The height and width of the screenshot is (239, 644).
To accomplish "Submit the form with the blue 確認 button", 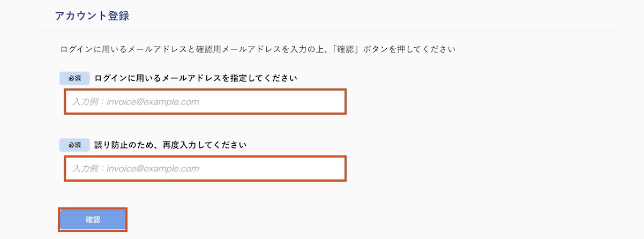I will (93, 220).
